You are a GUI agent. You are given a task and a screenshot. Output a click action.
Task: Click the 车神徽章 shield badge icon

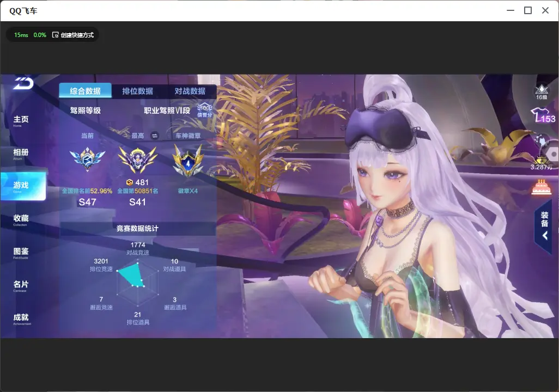[188, 161]
